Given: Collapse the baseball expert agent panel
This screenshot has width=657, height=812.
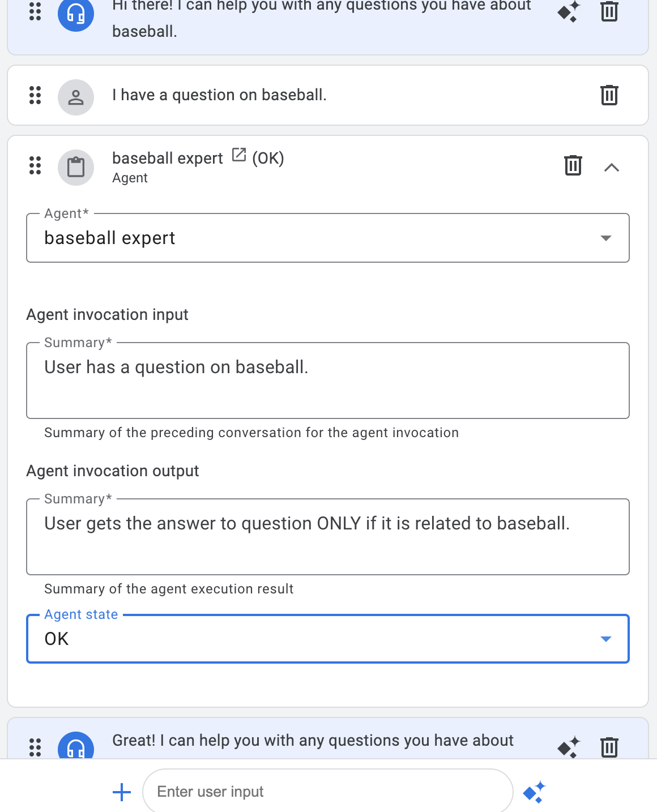Looking at the screenshot, I should [x=611, y=167].
